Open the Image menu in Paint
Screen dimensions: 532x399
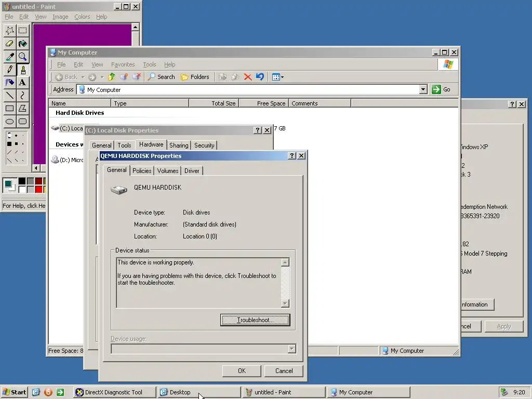(60, 17)
